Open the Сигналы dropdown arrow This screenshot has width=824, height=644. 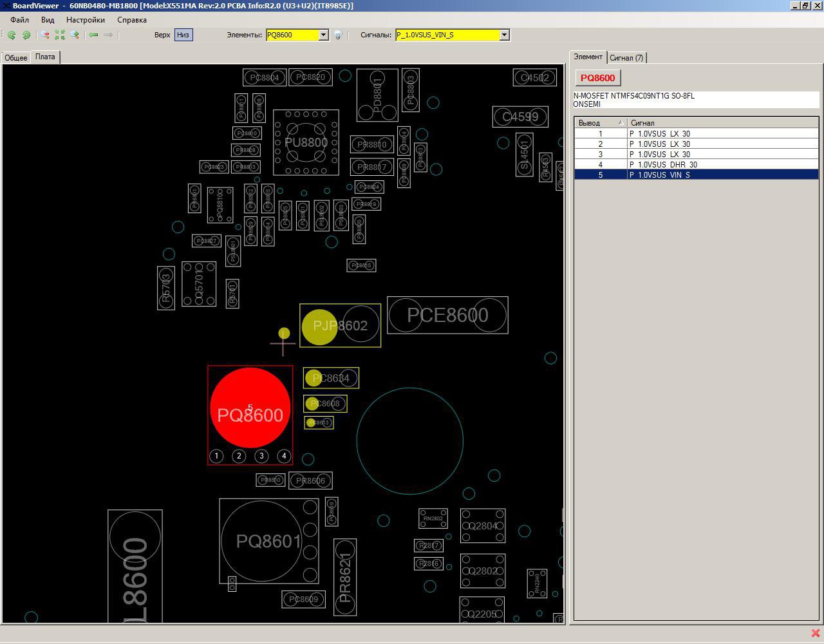point(504,35)
